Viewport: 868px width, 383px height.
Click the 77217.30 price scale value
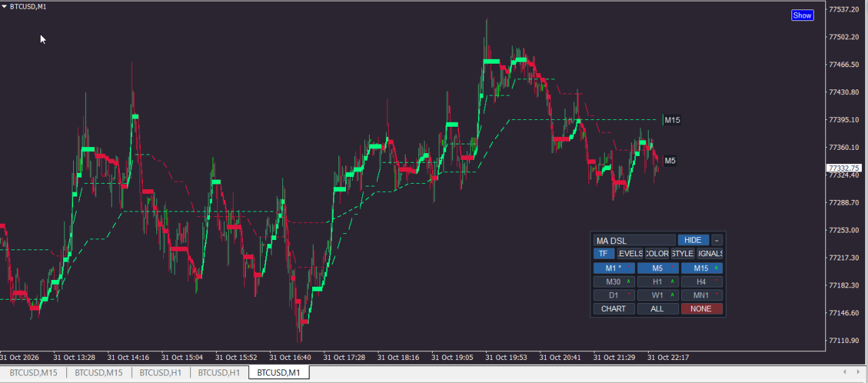coord(844,258)
